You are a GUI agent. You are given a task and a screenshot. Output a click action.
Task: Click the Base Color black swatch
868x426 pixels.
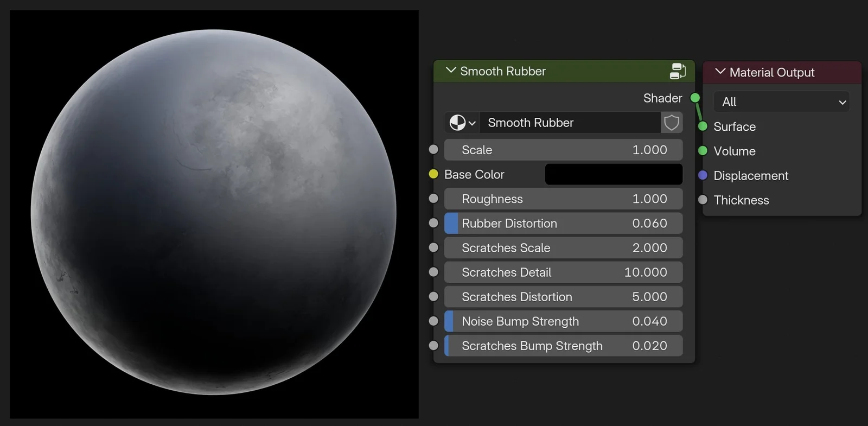pyautogui.click(x=613, y=174)
